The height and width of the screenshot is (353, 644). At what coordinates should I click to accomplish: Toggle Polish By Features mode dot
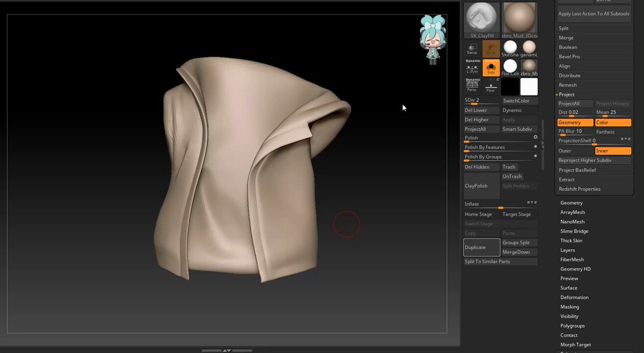pyautogui.click(x=535, y=146)
